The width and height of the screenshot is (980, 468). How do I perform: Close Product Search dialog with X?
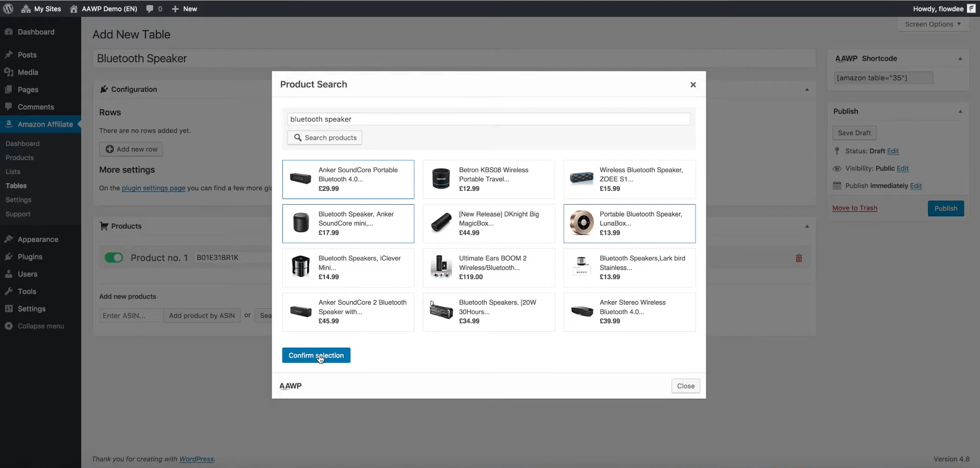(x=693, y=85)
